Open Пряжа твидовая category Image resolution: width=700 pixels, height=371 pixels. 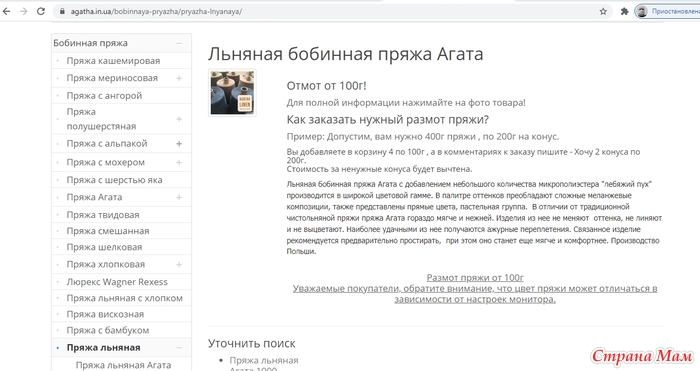coord(103,215)
